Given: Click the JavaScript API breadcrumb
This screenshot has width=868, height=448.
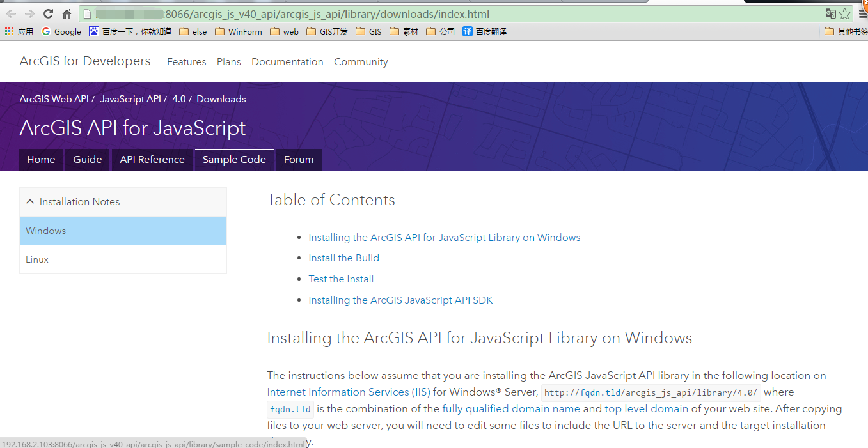Looking at the screenshot, I should tap(130, 99).
